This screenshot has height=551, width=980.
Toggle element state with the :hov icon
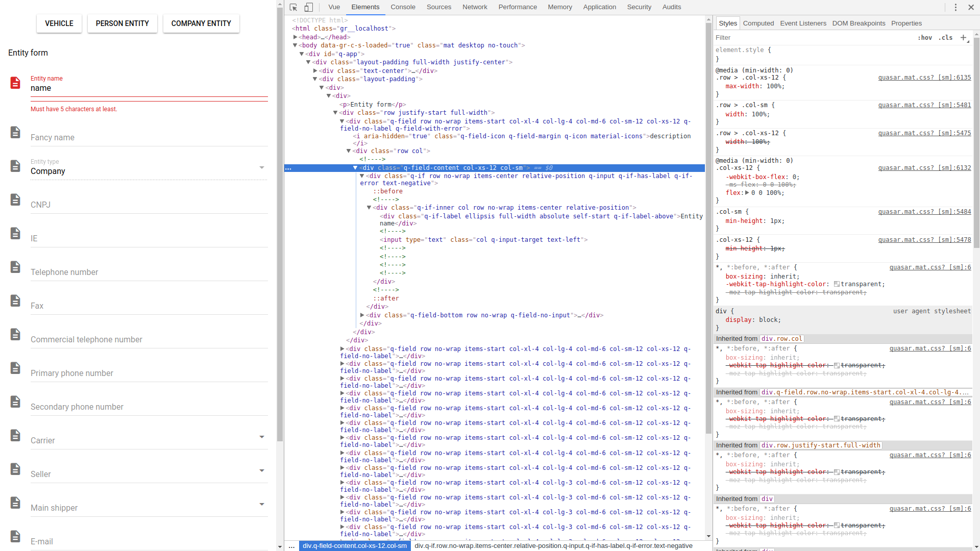[925, 38]
